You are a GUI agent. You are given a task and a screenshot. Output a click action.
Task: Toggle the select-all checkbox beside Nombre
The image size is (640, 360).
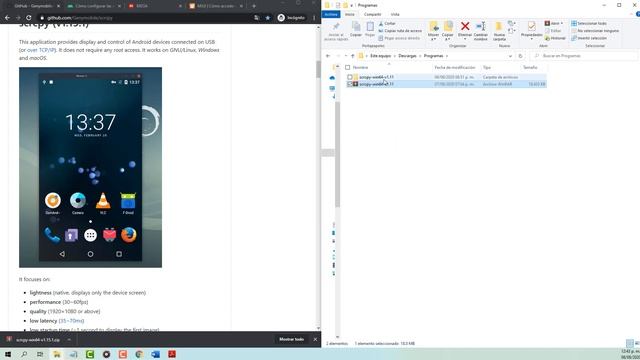[x=347, y=67]
